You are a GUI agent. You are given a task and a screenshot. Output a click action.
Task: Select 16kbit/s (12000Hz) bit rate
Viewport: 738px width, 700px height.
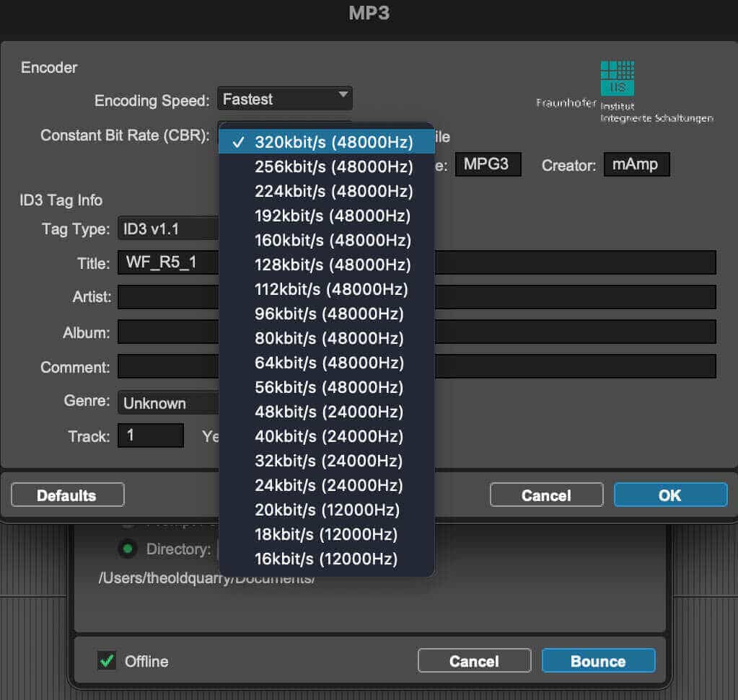point(327,559)
